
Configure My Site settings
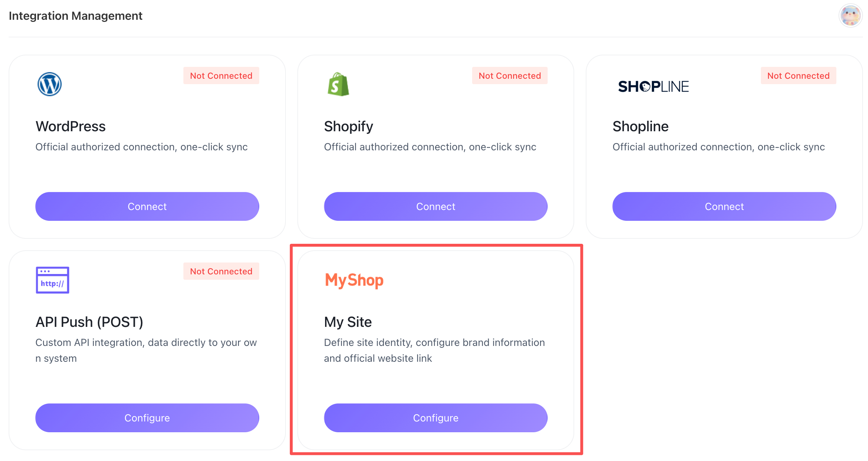click(435, 418)
